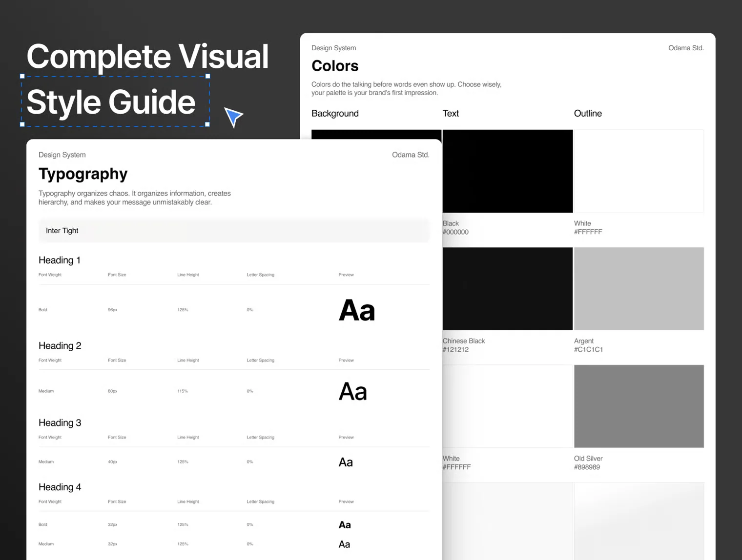Click the Inter Tight font name field
The height and width of the screenshot is (560, 742).
[234, 231]
